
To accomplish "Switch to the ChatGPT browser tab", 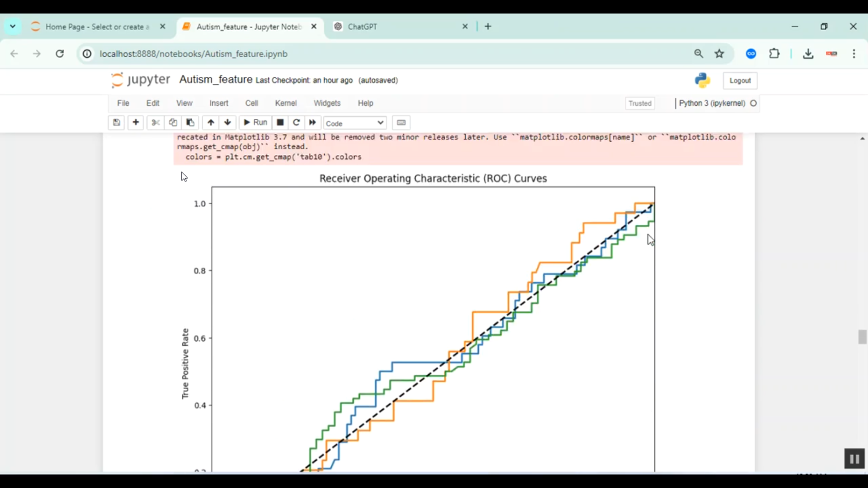I will coord(399,27).
